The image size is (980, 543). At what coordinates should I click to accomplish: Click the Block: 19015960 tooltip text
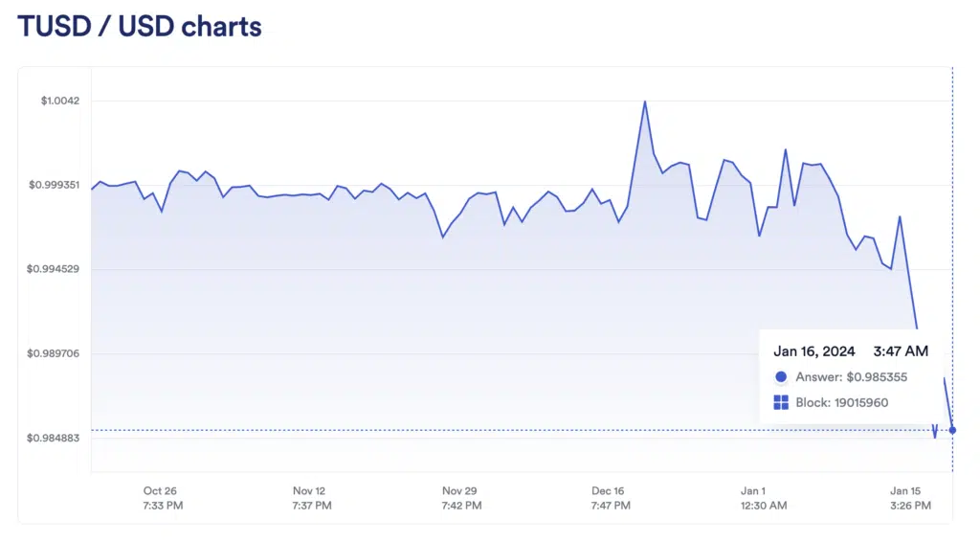pyautogui.click(x=842, y=403)
